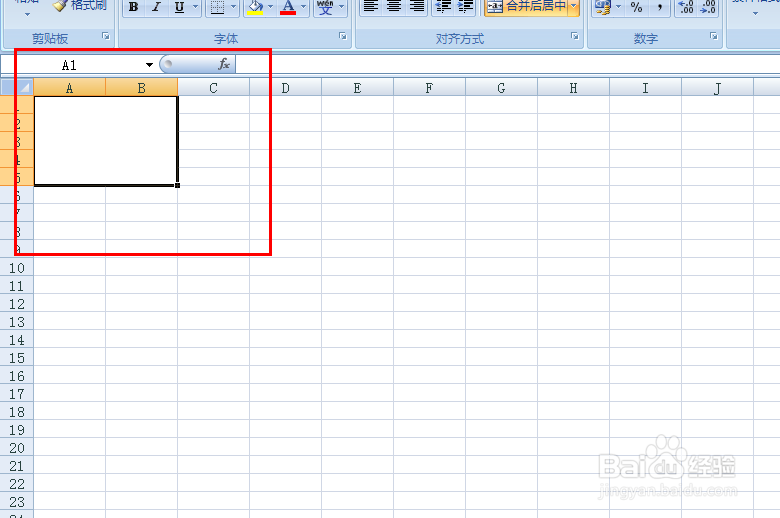Viewport: 780px width, 518px height.
Task: Open the accounting format dropdown arrow
Action: [x=619, y=7]
